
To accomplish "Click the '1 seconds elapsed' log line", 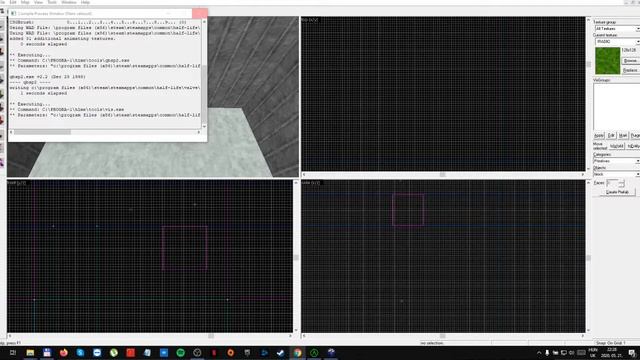I will [43, 93].
